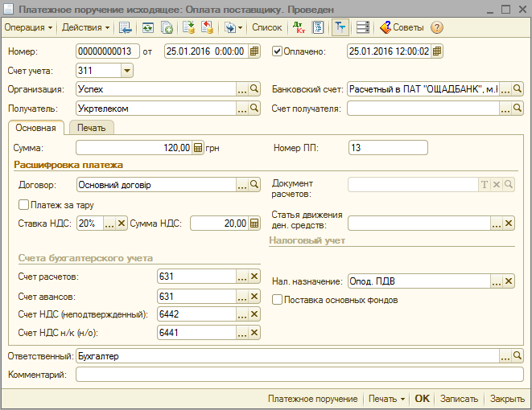Screen dimensions: 532x410
Task: Click into the Комментарий text field
Action: pos(299,375)
